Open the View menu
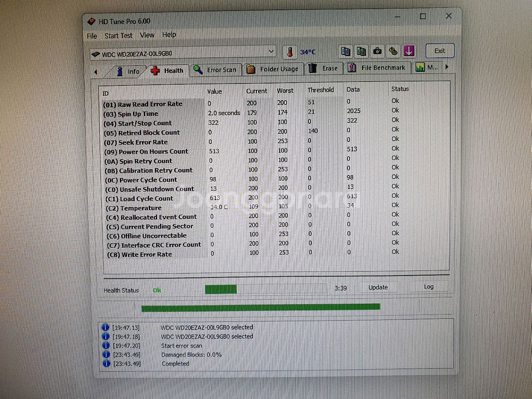The height and width of the screenshot is (399, 532). pos(147,35)
